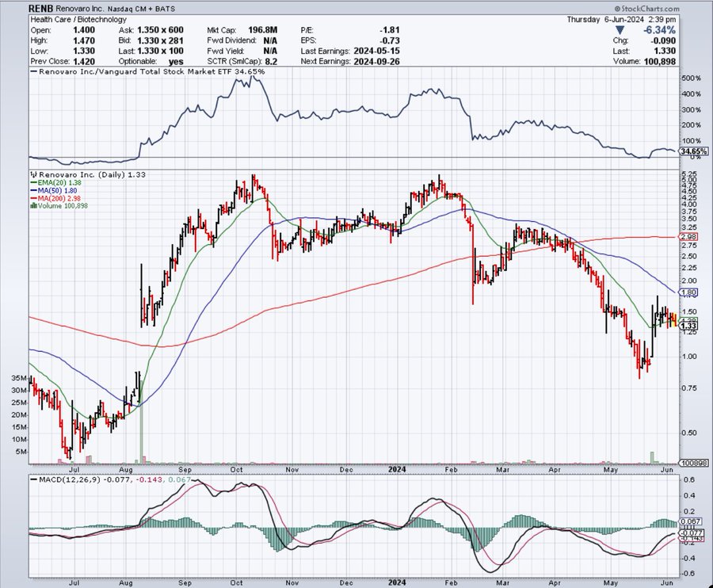Click the 1.33 last price tag on axis
The height and width of the screenshot is (588, 713).
[x=689, y=326]
